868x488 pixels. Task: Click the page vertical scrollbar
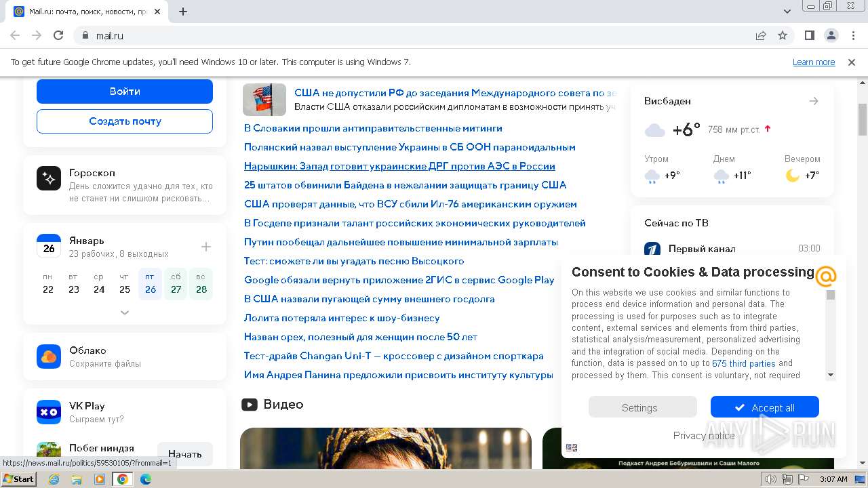click(x=863, y=120)
